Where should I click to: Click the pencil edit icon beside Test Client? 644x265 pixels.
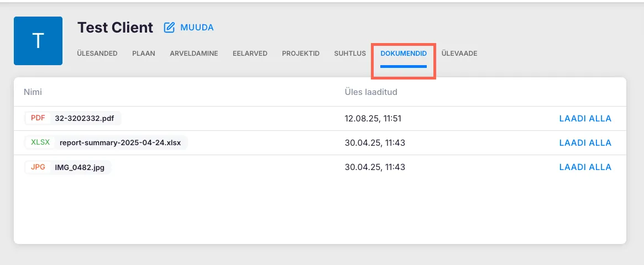pyautogui.click(x=169, y=28)
